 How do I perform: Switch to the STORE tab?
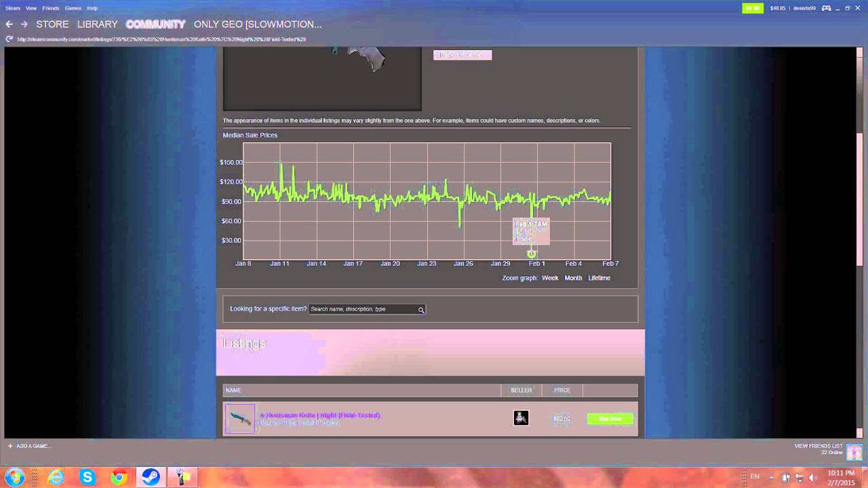pyautogui.click(x=52, y=24)
